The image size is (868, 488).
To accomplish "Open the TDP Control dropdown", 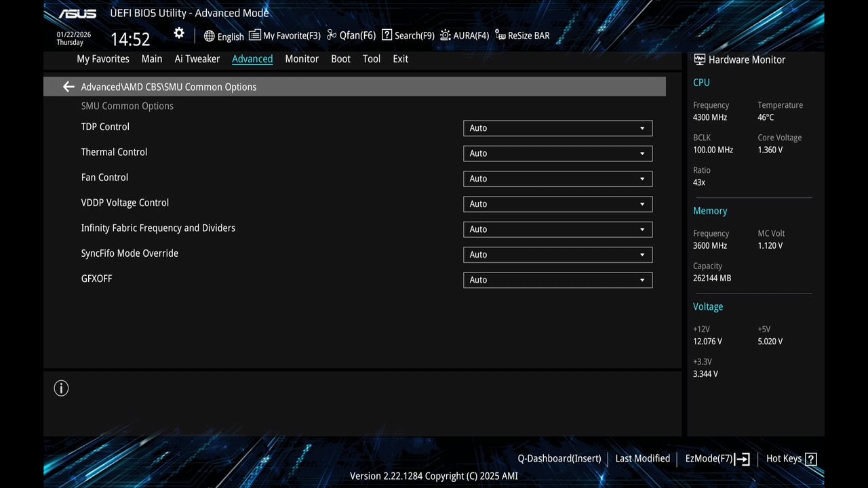I will 557,128.
